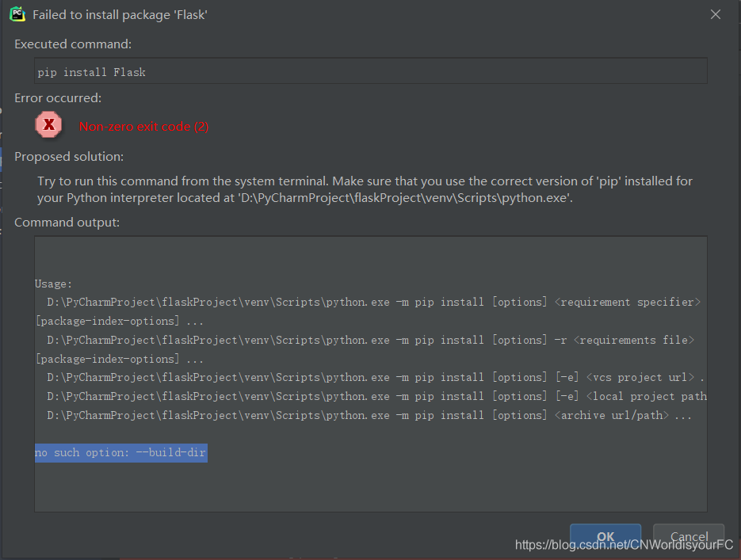Select the PyCharm item on the left edge
Screen dimensions: 741x560
(3, 158)
